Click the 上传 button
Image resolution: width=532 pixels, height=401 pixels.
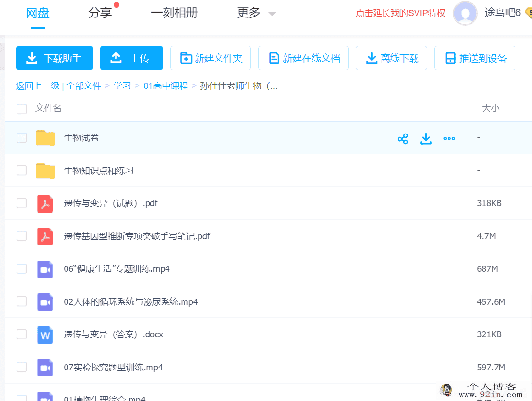132,58
